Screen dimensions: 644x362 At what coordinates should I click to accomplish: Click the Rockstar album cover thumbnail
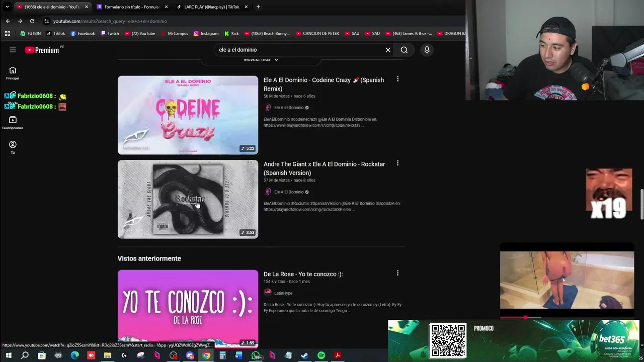(x=188, y=199)
